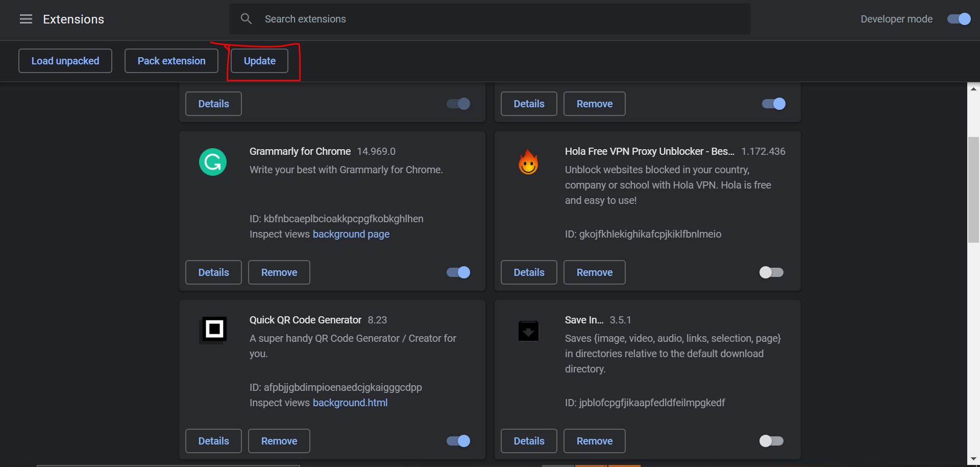Click the Save In extension icon
The width and height of the screenshot is (980, 467).
528,331
